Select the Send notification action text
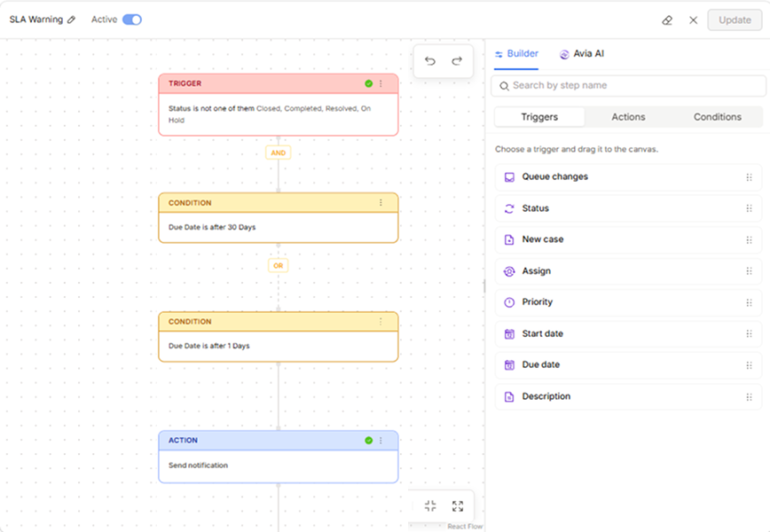770x532 pixels. click(199, 465)
